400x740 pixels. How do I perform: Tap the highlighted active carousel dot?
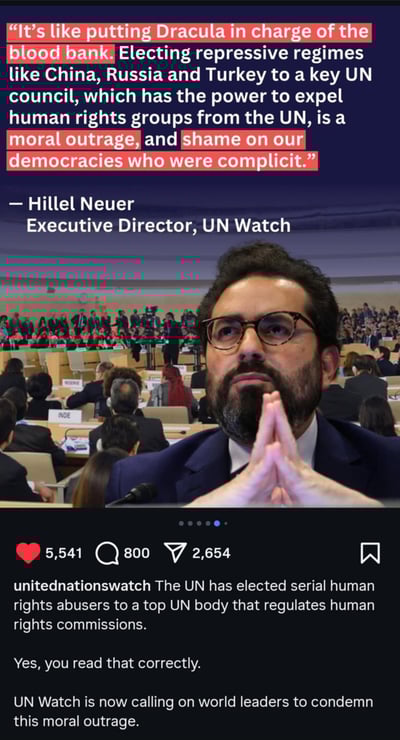217,523
